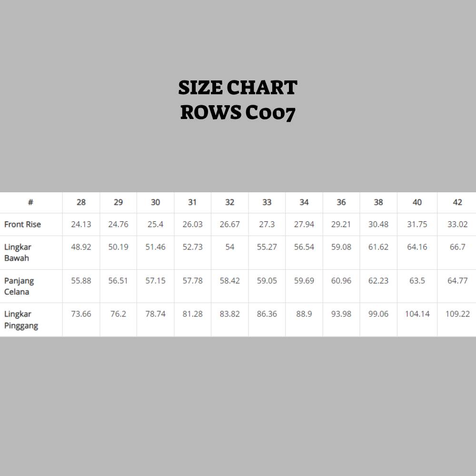Select the Lingkar Bawah row label
The width and height of the screenshot is (476, 476).
pyautogui.click(x=18, y=252)
